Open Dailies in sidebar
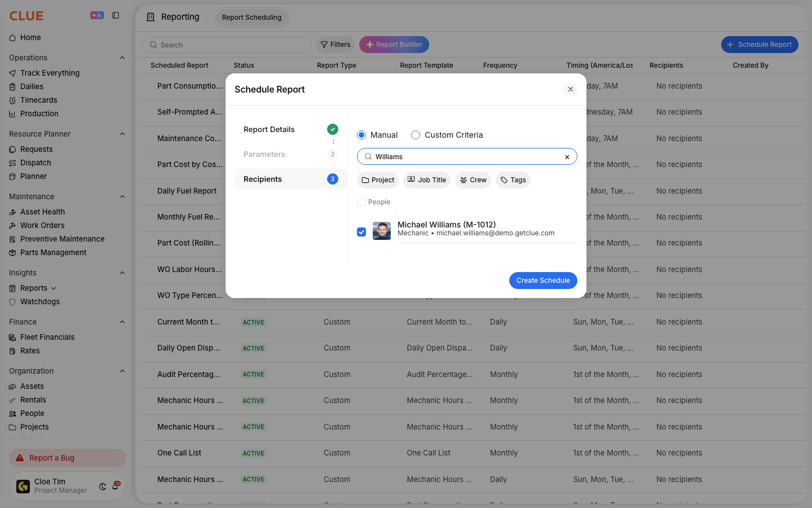812x508 pixels. click(32, 86)
